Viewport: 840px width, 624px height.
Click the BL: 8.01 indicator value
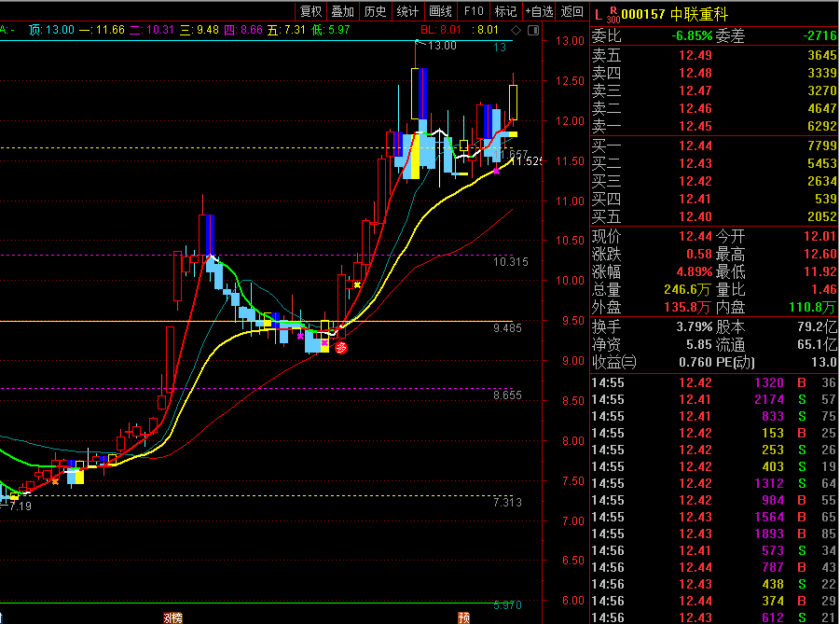[x=441, y=30]
